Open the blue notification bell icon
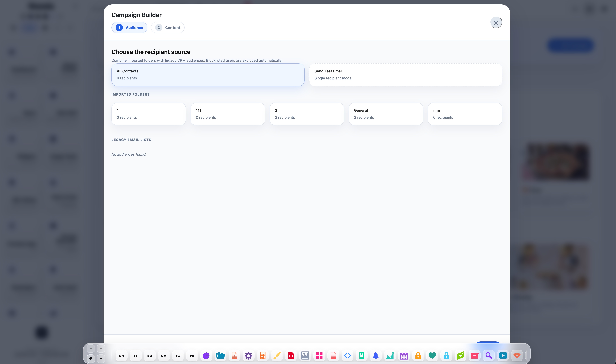This screenshot has height=364, width=616. pyautogui.click(x=376, y=355)
